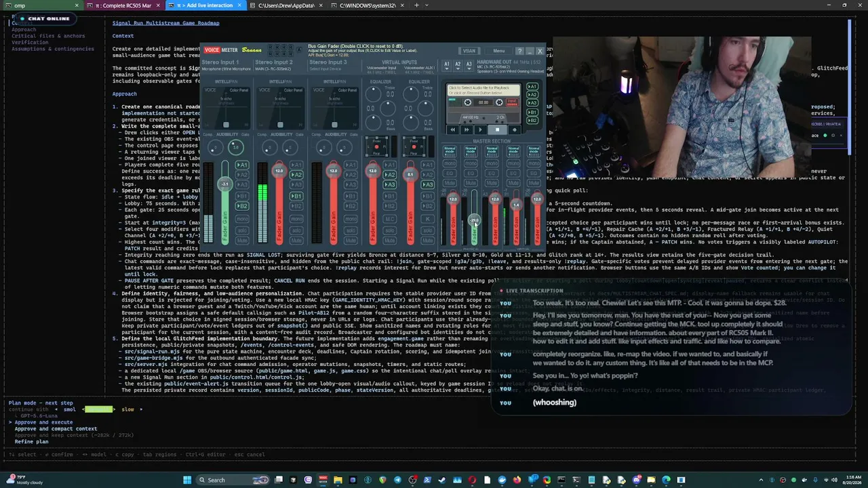The image size is (868, 488).
Task: Open EQ on the second master bus
Action: point(471,174)
